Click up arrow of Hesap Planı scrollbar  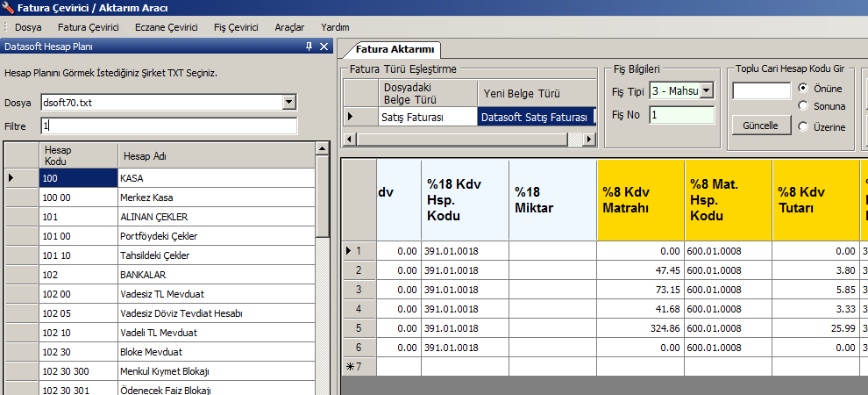coord(322,148)
